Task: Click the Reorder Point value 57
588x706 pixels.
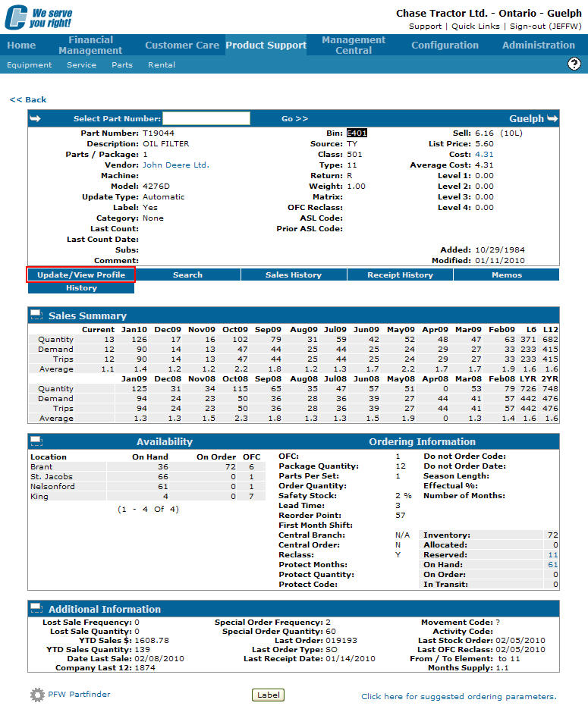Action: point(401,515)
